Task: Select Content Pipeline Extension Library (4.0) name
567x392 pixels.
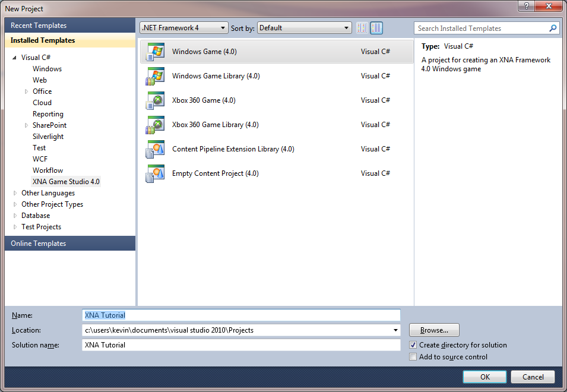Action: [x=233, y=149]
